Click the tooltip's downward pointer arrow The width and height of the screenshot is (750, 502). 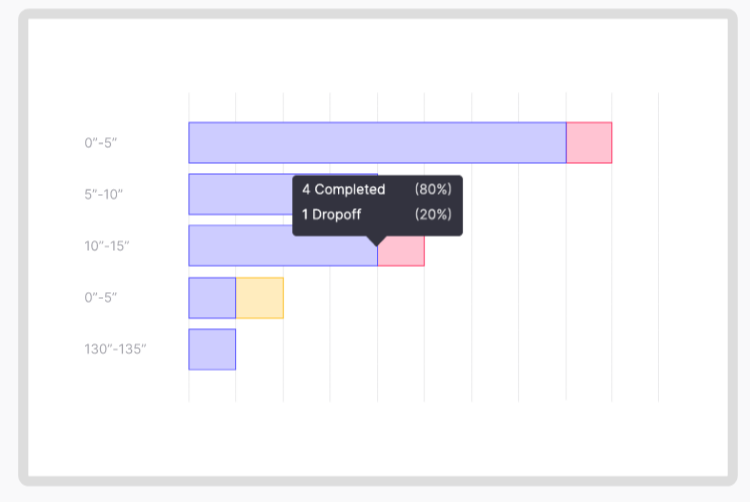click(x=377, y=240)
